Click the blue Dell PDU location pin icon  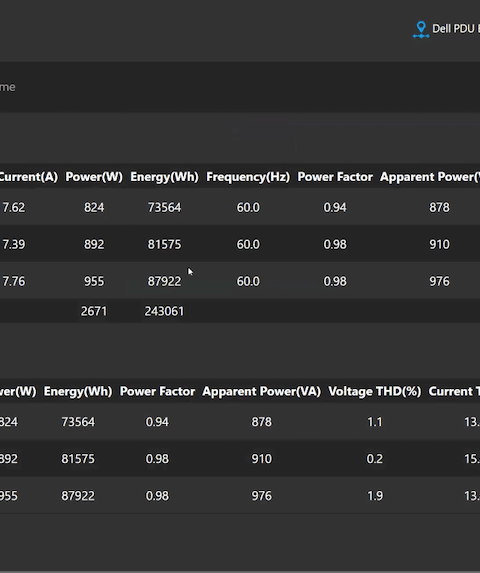tap(421, 30)
